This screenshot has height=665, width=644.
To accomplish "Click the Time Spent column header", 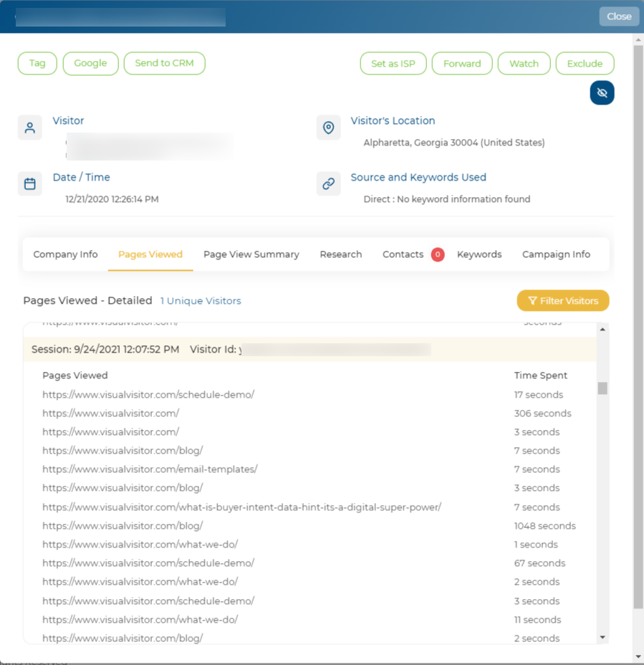I will click(541, 375).
